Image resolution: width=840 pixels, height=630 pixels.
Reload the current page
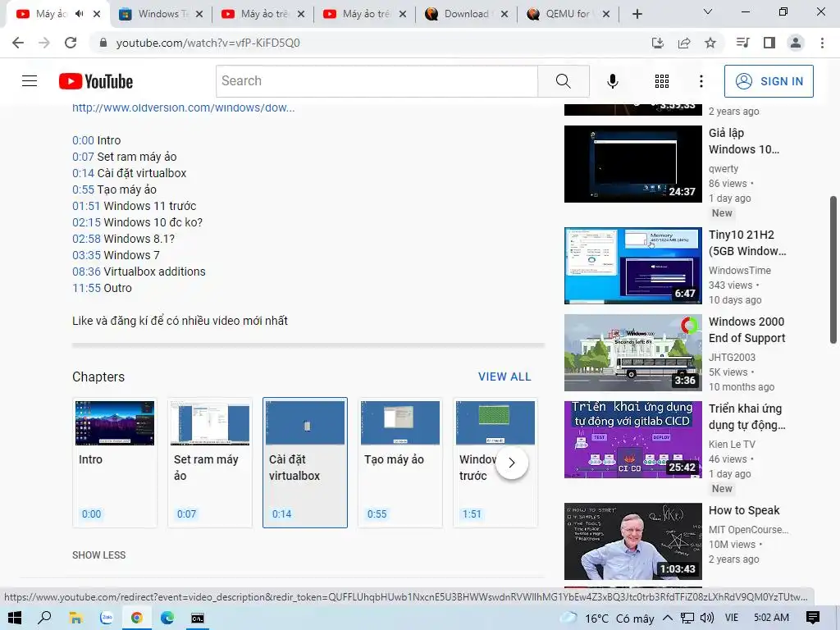pos(71,43)
